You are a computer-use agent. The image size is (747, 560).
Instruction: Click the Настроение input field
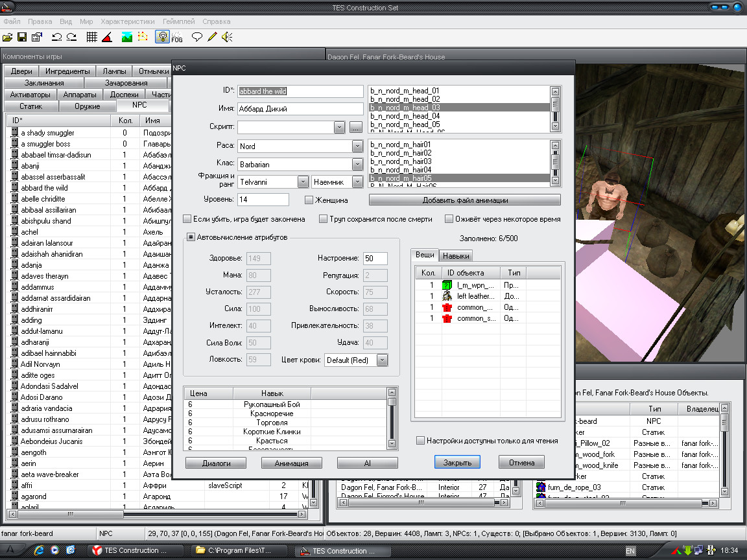tap(375, 259)
